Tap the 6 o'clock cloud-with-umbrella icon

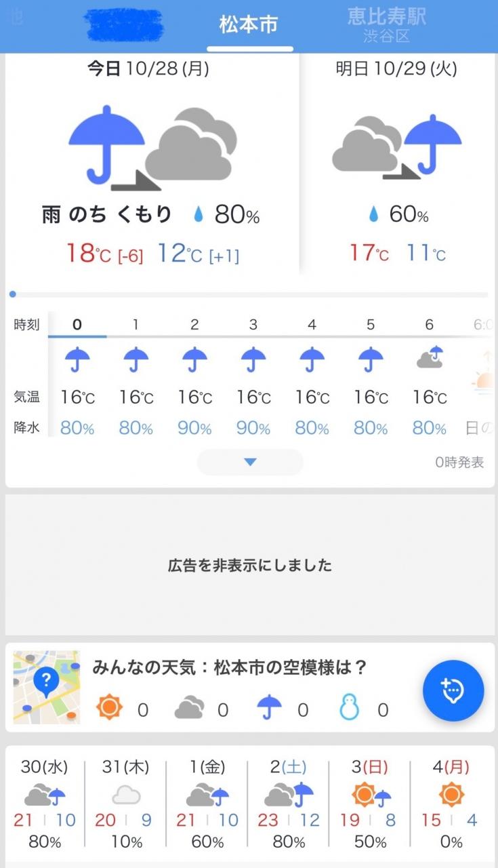coord(430,357)
